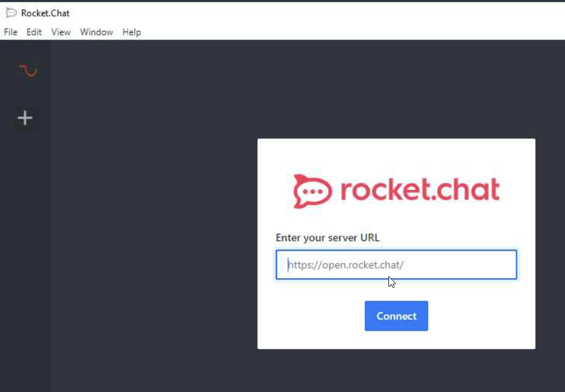Click the 'Enter your server URL' label
The width and height of the screenshot is (565, 392).
click(328, 238)
